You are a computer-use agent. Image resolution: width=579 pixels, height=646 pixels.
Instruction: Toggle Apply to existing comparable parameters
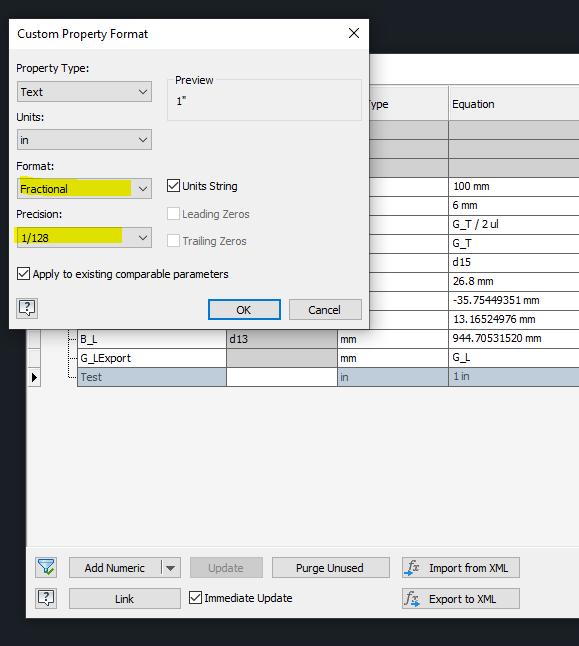tap(23, 274)
